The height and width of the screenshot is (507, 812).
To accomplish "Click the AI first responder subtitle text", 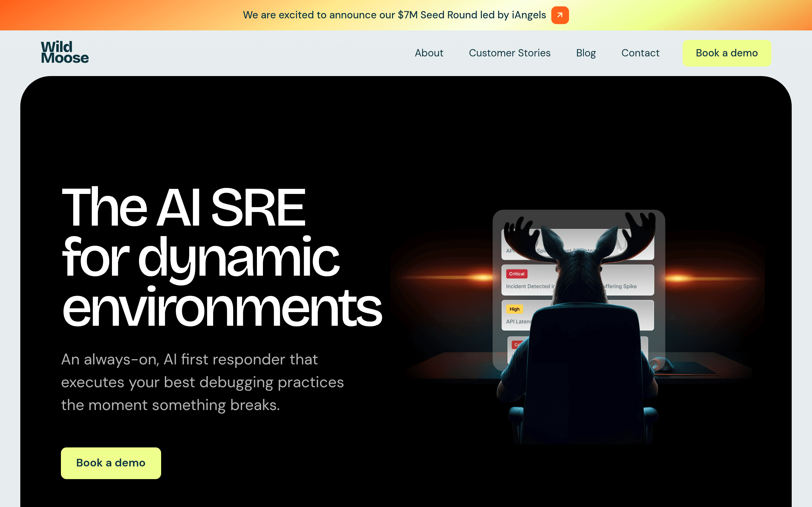I will tap(202, 382).
